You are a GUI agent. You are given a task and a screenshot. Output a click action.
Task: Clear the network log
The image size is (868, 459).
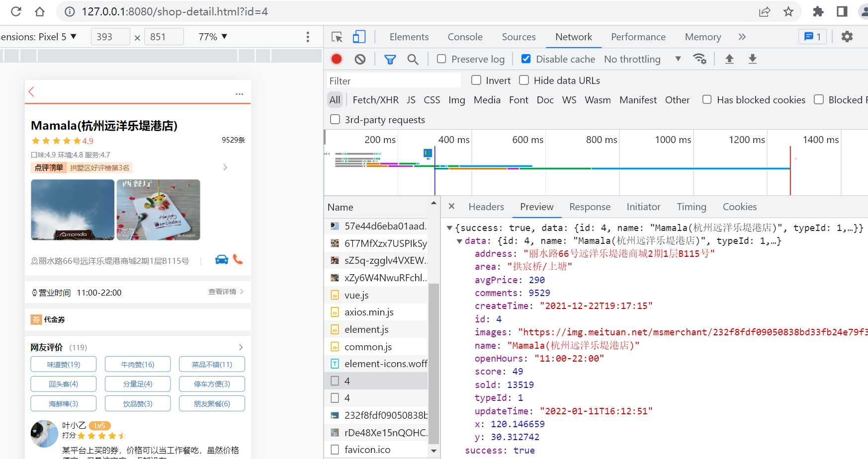360,59
